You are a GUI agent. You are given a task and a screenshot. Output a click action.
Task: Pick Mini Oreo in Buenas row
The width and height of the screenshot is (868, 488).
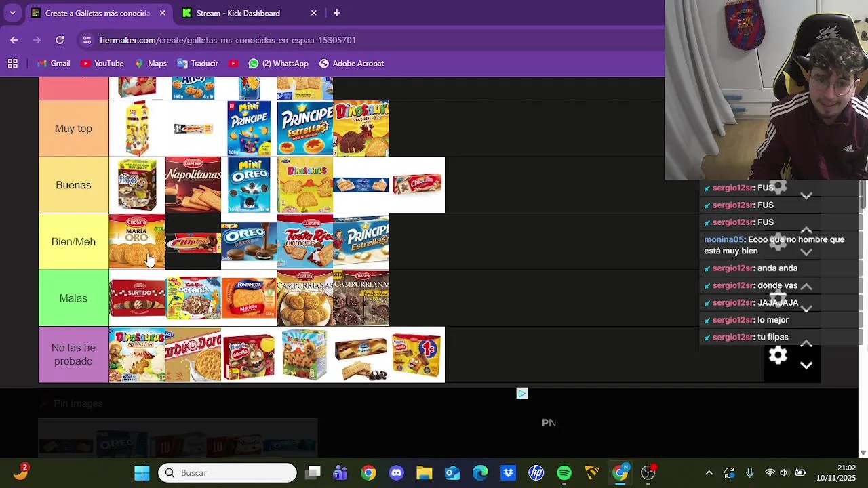(x=249, y=185)
